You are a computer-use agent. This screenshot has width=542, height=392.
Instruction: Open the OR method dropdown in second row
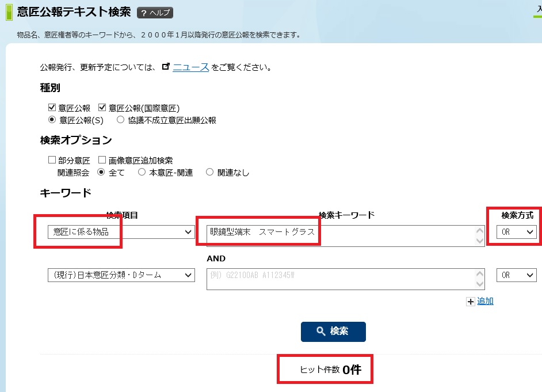517,275
